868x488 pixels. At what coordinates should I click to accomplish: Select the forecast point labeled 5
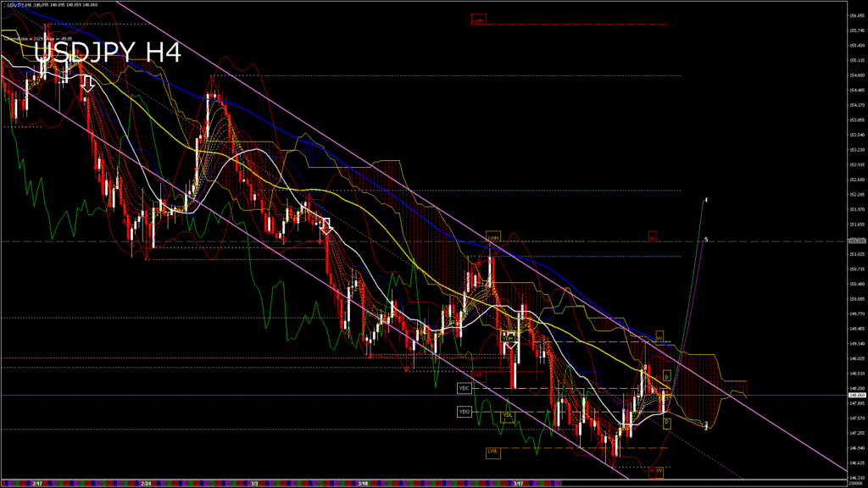pos(707,240)
